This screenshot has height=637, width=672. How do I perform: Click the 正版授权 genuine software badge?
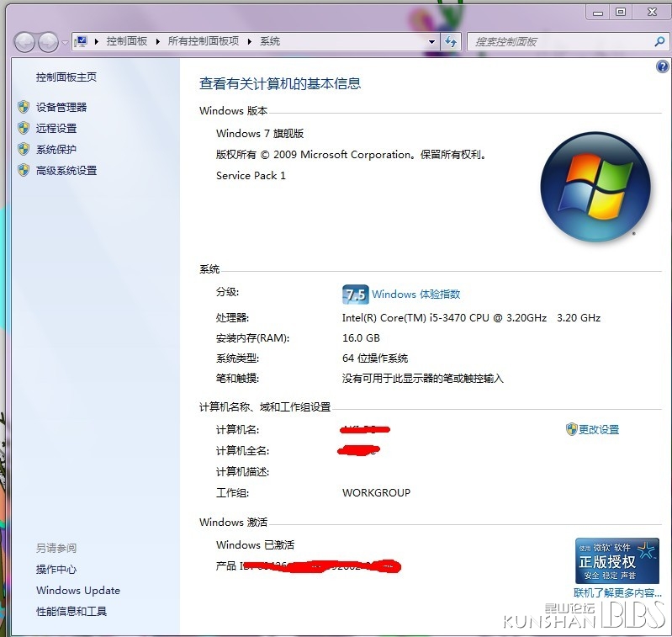tap(616, 560)
